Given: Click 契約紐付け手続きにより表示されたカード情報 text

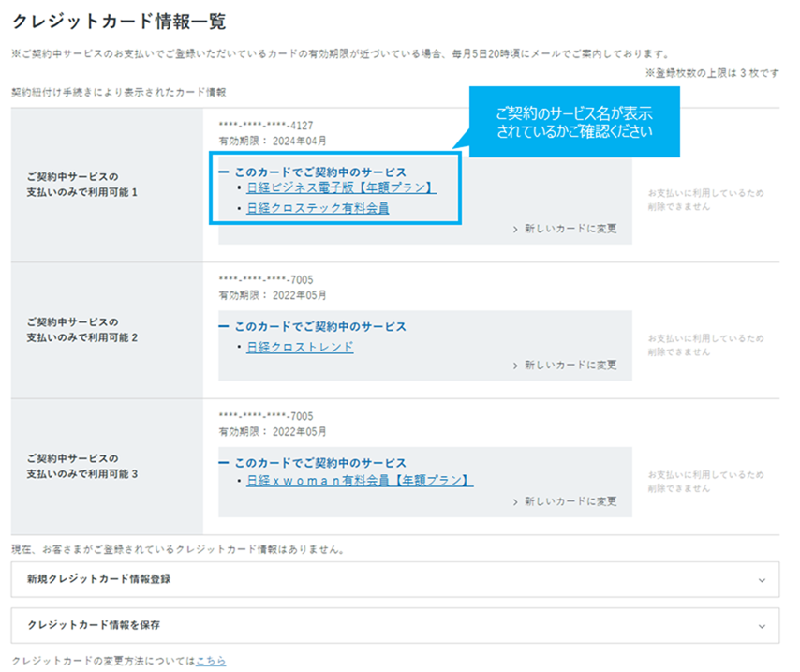Looking at the screenshot, I should pos(119,93).
